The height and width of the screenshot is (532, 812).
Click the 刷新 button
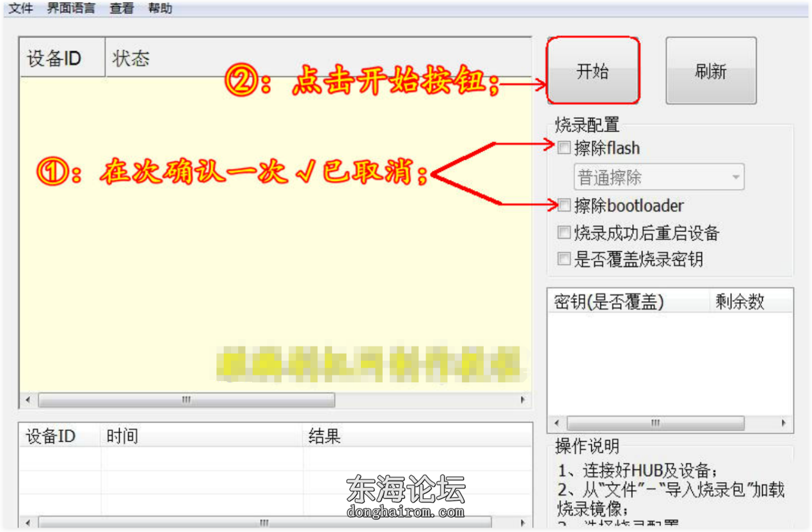(711, 71)
